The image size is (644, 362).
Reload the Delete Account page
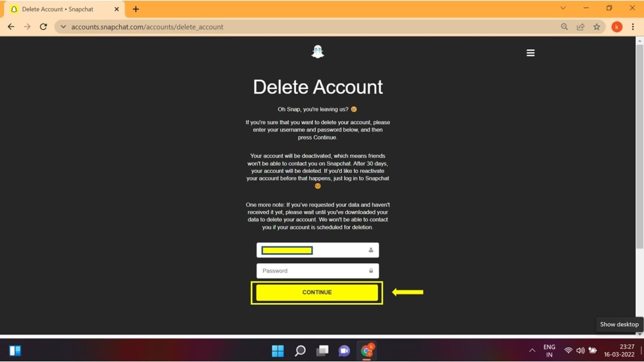coord(43,27)
